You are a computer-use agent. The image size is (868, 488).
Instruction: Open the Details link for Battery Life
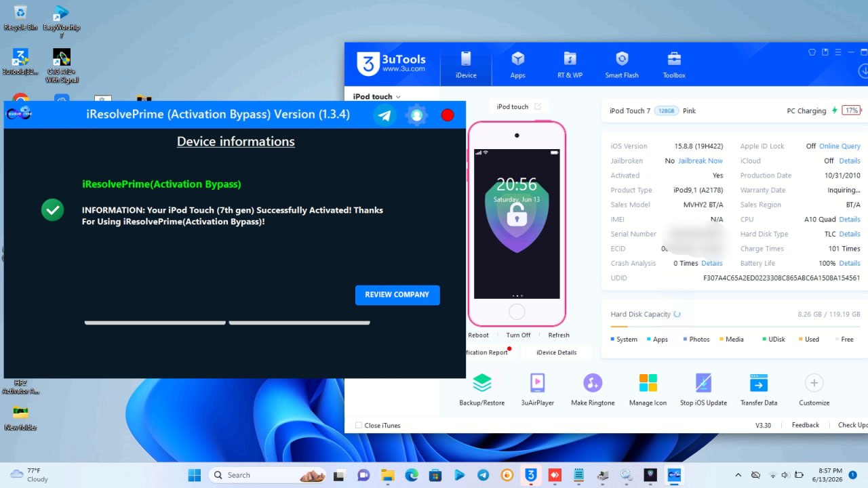850,263
